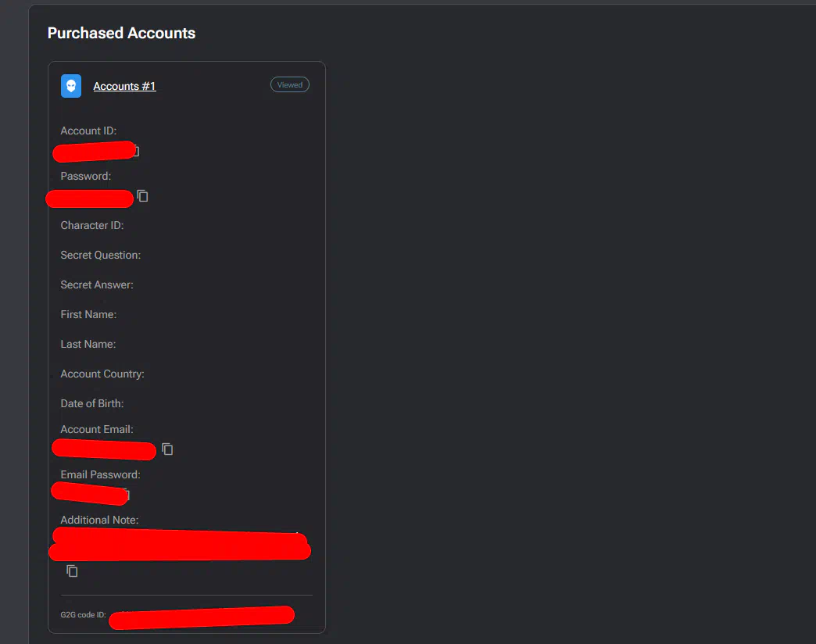
Task: Click the blue alien game icon
Action: [71, 86]
